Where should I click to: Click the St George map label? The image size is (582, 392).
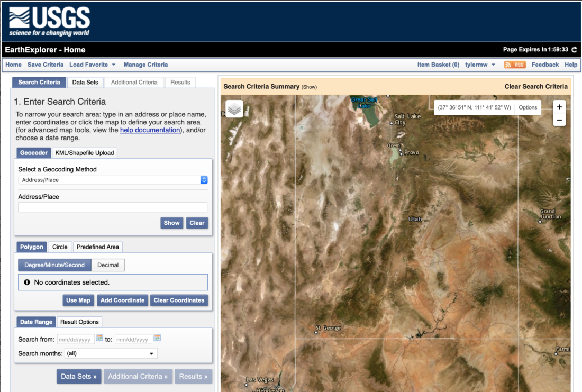pyautogui.click(x=328, y=328)
